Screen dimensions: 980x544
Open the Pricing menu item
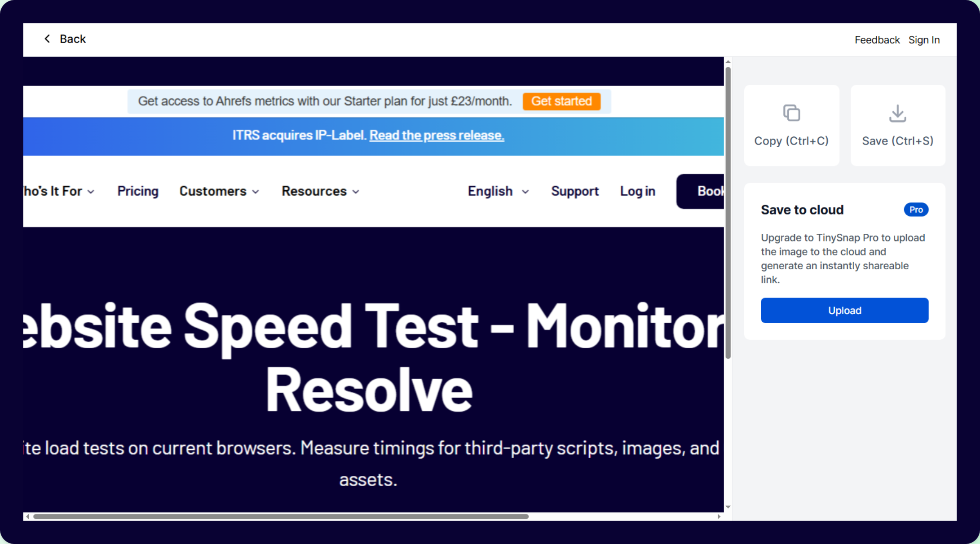click(138, 191)
